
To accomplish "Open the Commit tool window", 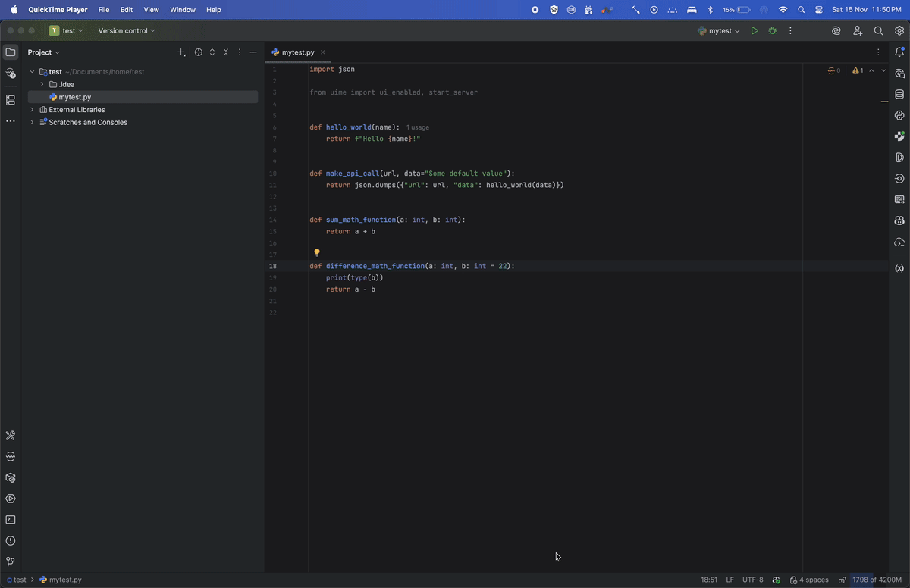I will 11,73.
